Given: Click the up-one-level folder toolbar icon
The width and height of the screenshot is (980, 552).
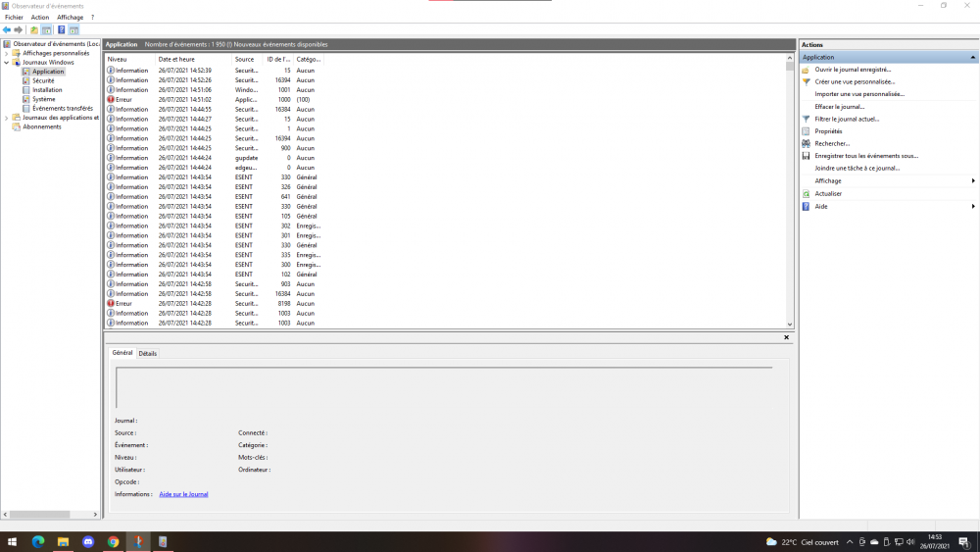Looking at the screenshot, I should [x=33, y=30].
